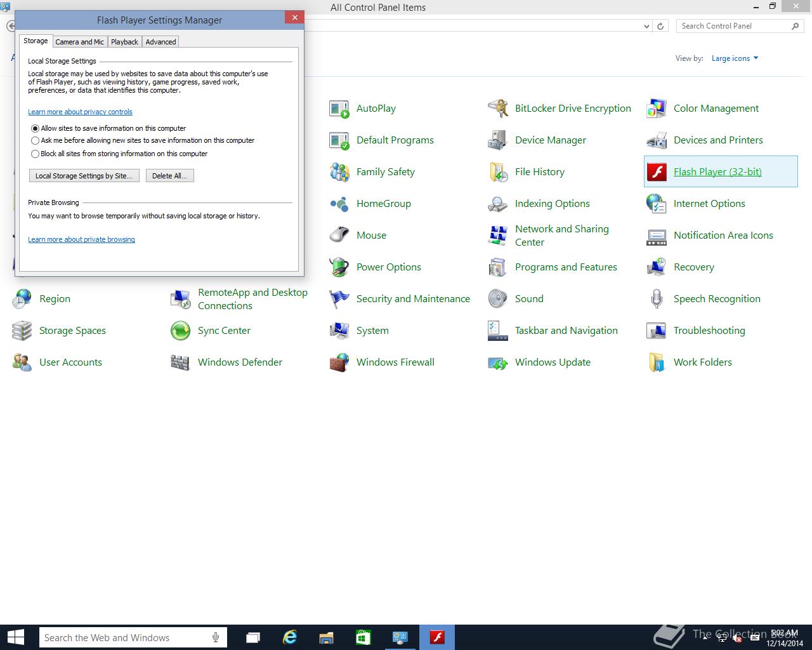Switch to the Storage tab
The width and height of the screenshot is (812, 650).
pyautogui.click(x=36, y=41)
